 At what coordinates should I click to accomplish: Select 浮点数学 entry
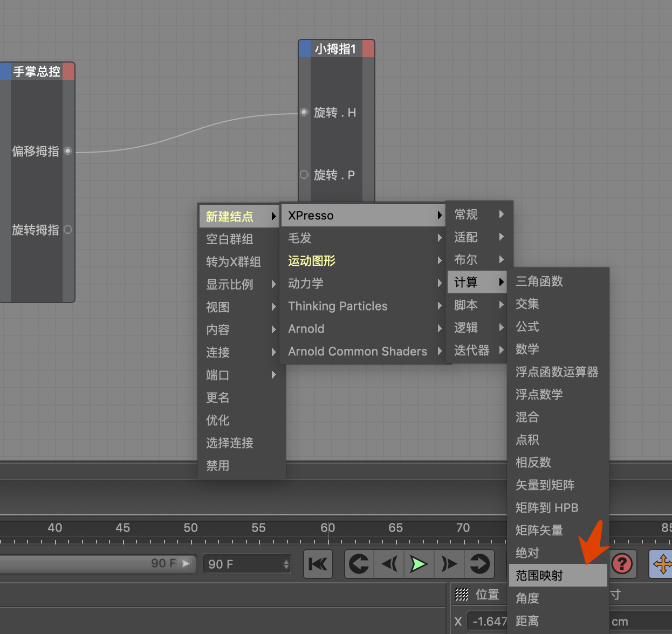558,394
